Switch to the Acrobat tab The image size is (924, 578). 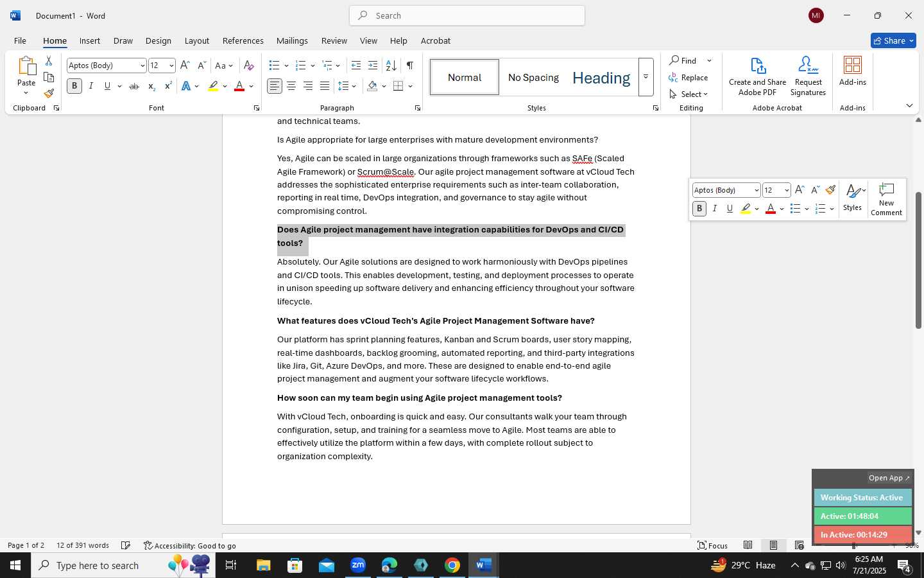435,40
